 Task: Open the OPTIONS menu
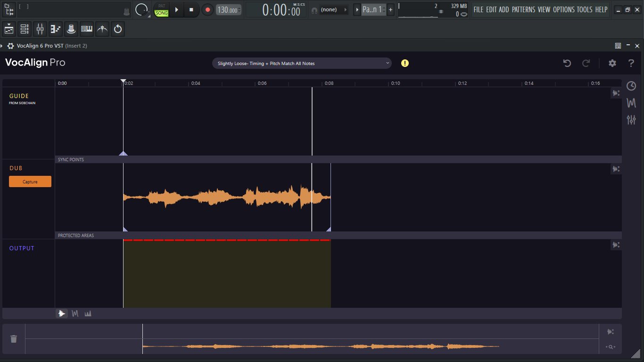pos(564,9)
